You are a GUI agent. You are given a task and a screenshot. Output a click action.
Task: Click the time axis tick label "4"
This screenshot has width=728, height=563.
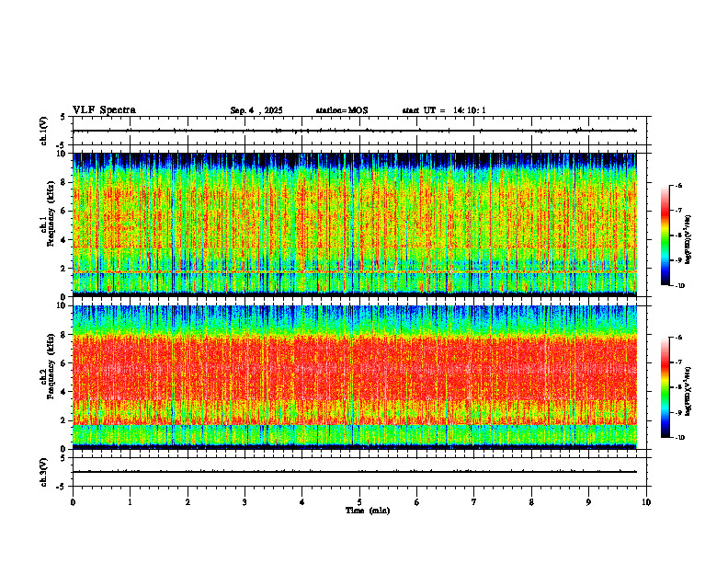pyautogui.click(x=302, y=502)
